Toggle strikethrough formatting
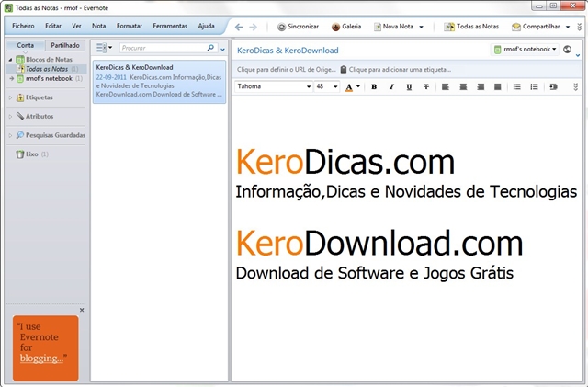This screenshot has width=588, height=387. coord(426,86)
